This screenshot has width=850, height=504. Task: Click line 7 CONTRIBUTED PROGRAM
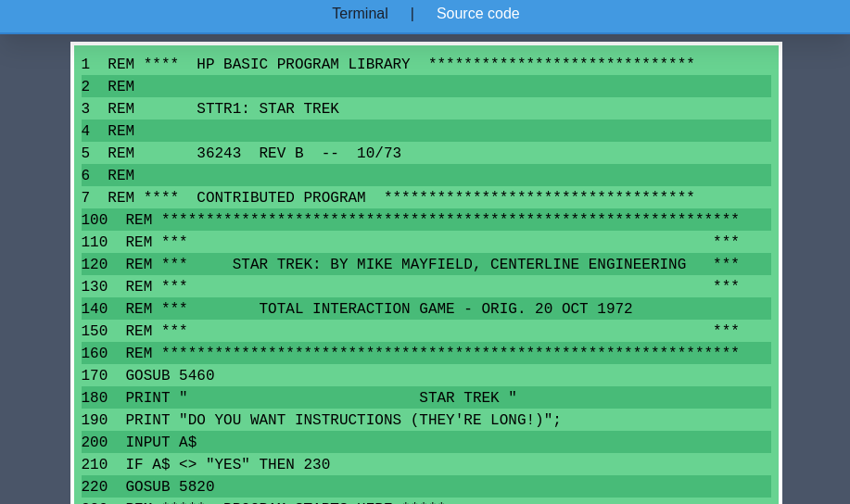pos(426,197)
